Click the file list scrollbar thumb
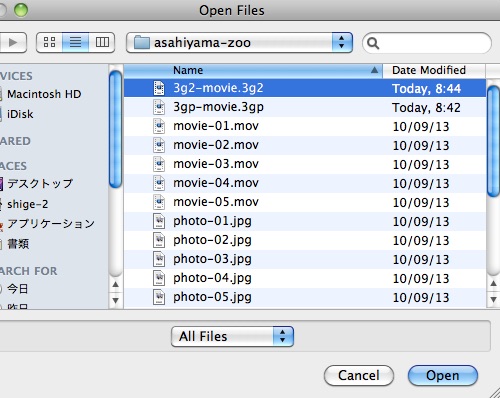This screenshot has width=500, height=398. [493, 141]
